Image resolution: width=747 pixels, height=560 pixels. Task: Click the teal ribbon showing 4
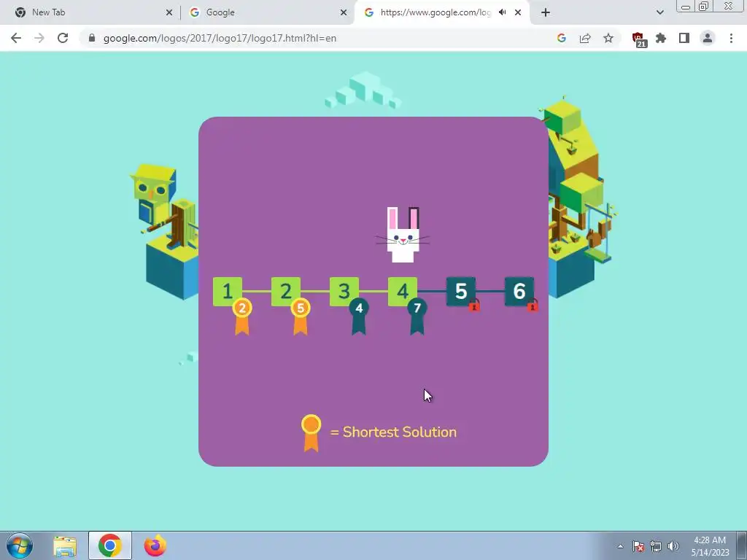(359, 316)
